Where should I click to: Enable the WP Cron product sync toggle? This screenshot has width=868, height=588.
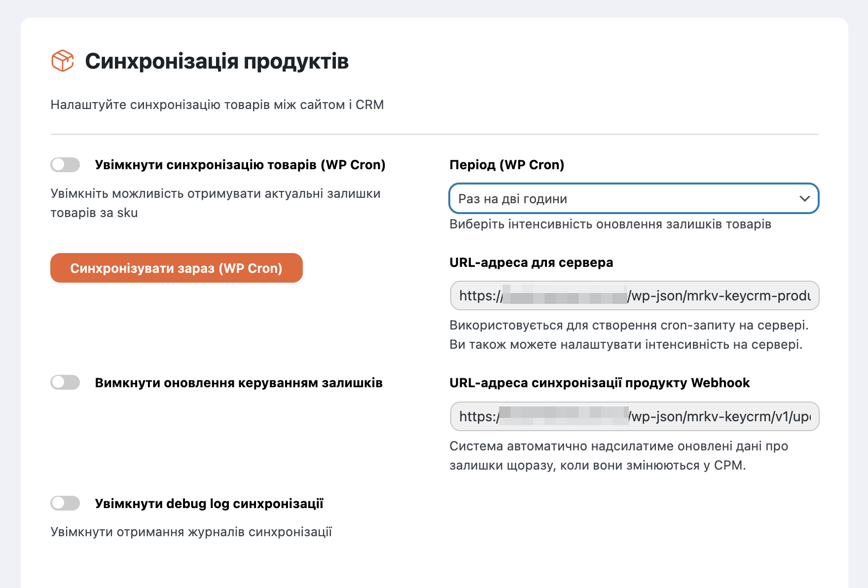click(65, 165)
